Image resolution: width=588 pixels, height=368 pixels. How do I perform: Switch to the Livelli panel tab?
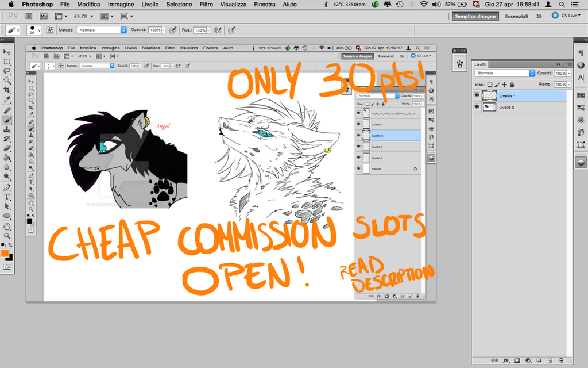coord(480,64)
